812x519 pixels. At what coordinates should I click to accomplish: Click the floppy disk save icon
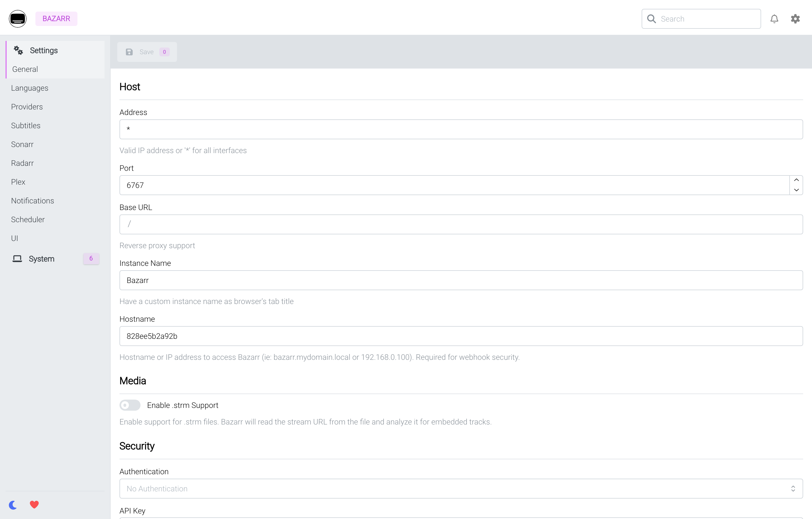click(129, 52)
